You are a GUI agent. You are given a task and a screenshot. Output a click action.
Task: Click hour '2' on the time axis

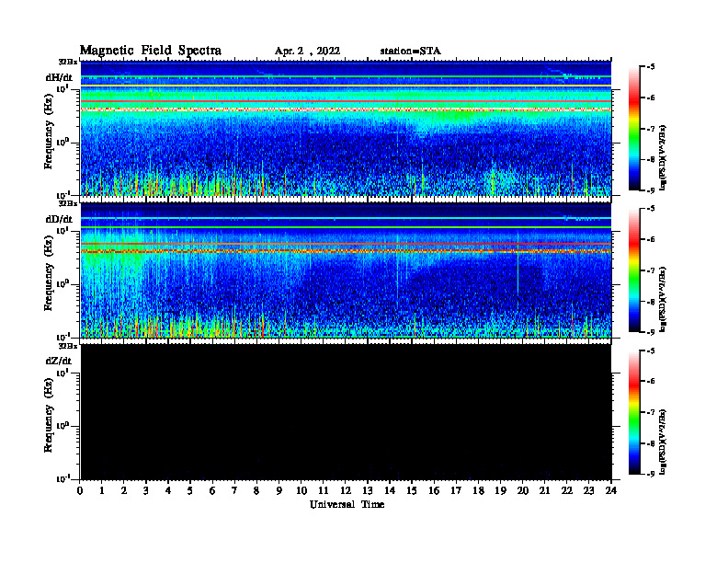(124, 491)
